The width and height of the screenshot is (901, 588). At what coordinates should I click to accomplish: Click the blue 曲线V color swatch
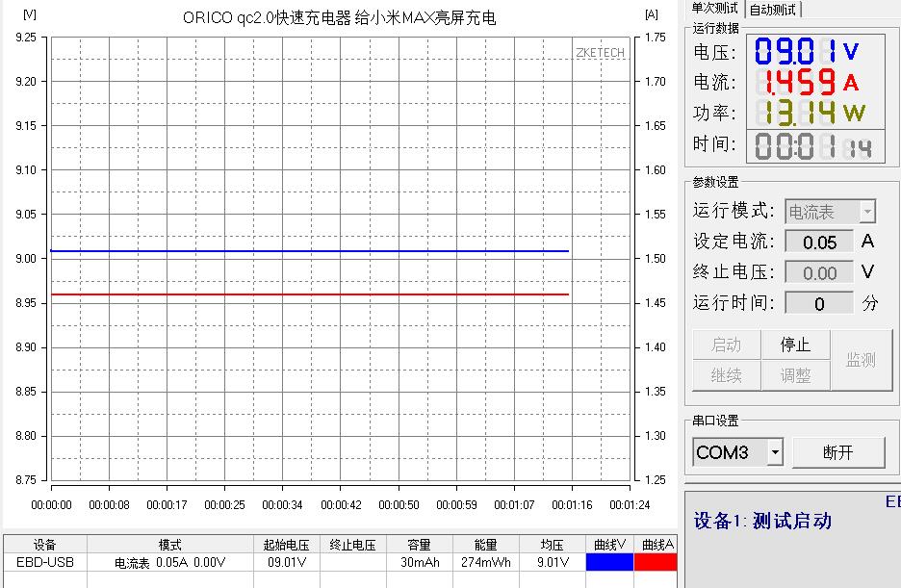coord(609,562)
